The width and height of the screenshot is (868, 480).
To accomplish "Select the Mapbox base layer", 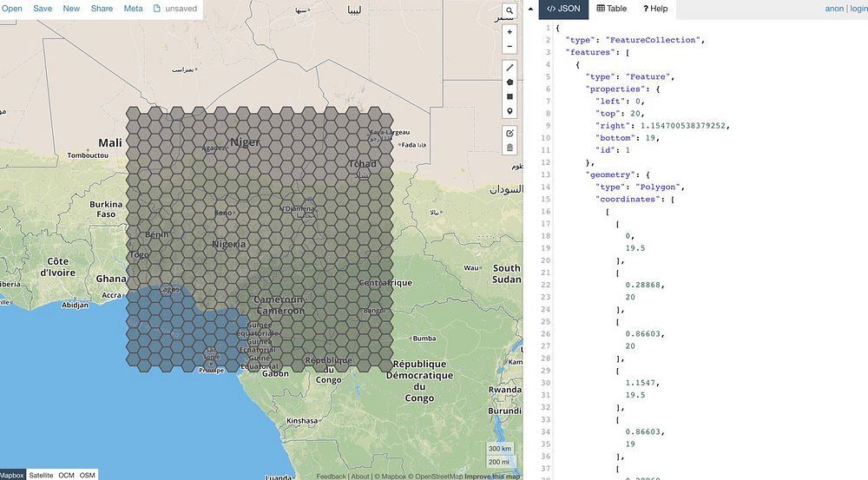I will (12, 475).
